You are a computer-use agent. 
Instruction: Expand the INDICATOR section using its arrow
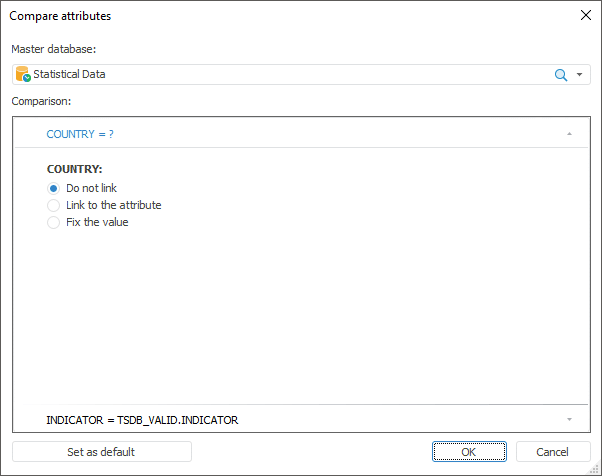pos(569,420)
